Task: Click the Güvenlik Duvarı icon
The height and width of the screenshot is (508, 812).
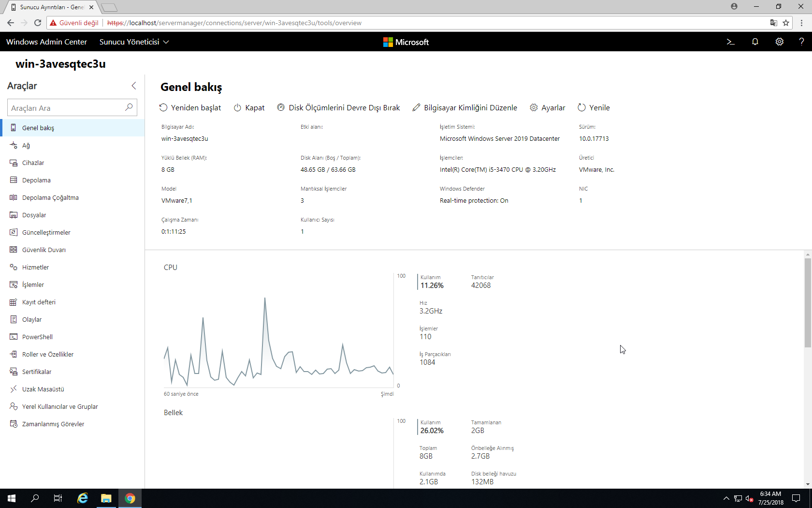Action: tap(14, 250)
